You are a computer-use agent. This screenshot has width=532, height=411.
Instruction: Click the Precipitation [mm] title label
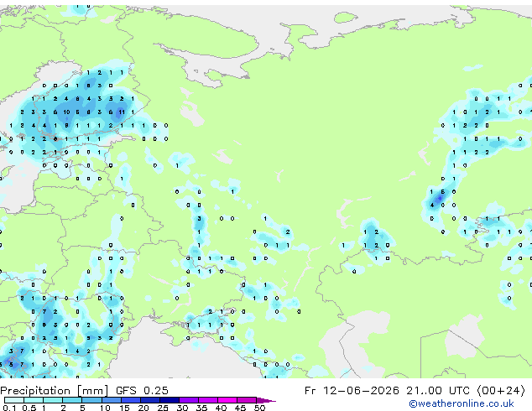(55, 390)
